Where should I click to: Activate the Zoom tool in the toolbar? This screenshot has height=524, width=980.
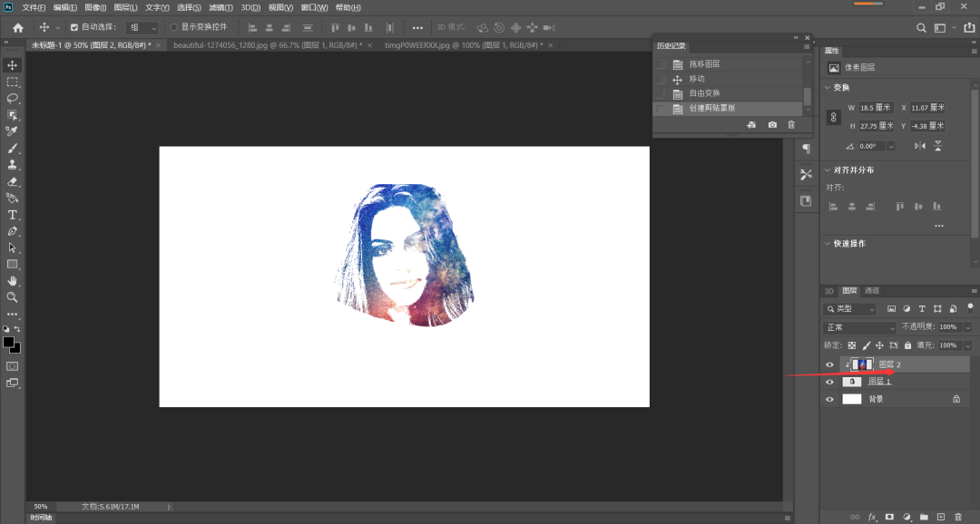13,296
